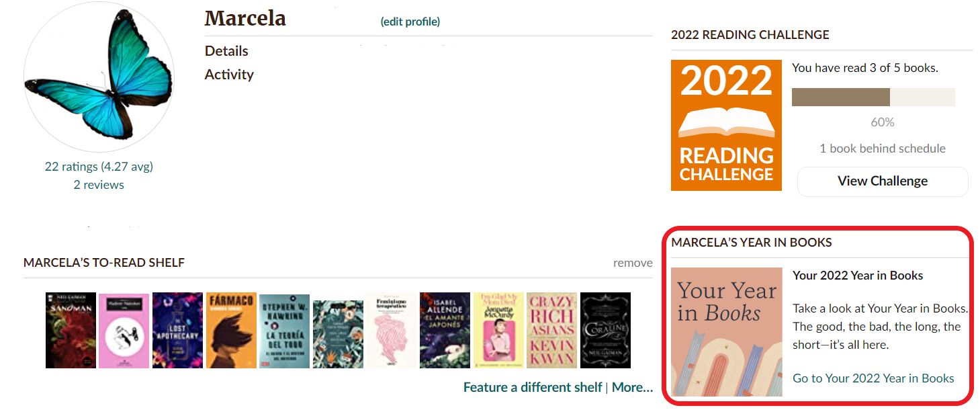This screenshot has height=412, width=980.
Task: View the 2 reviews link
Action: (x=99, y=185)
